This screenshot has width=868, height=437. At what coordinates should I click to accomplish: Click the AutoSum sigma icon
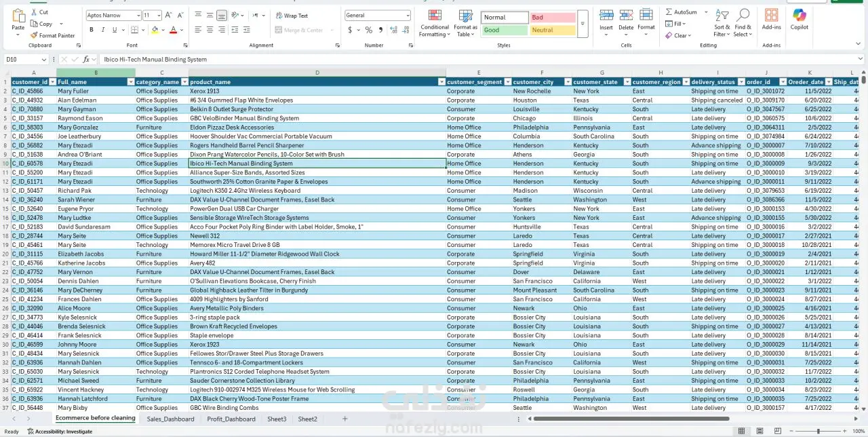(x=669, y=12)
